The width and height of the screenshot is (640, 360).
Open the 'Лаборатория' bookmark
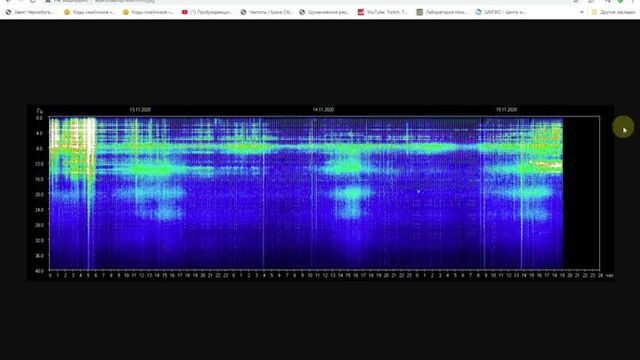click(x=442, y=12)
